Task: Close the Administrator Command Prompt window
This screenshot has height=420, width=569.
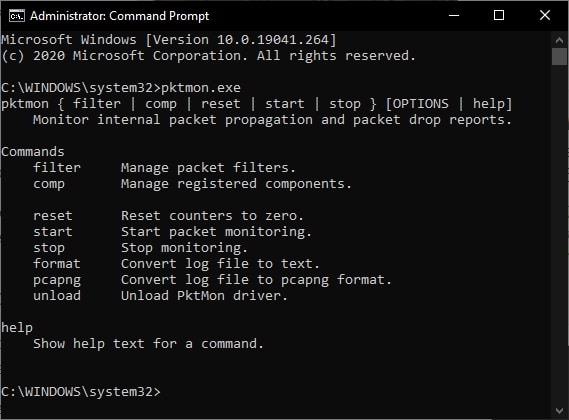Action: pyautogui.click(x=545, y=15)
